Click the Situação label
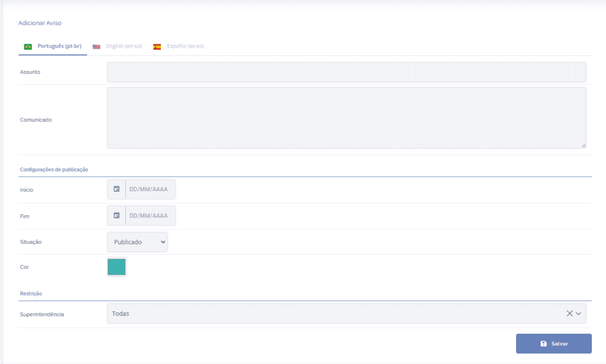Screen dimensions: 606x364 pyautogui.click(x=31, y=242)
